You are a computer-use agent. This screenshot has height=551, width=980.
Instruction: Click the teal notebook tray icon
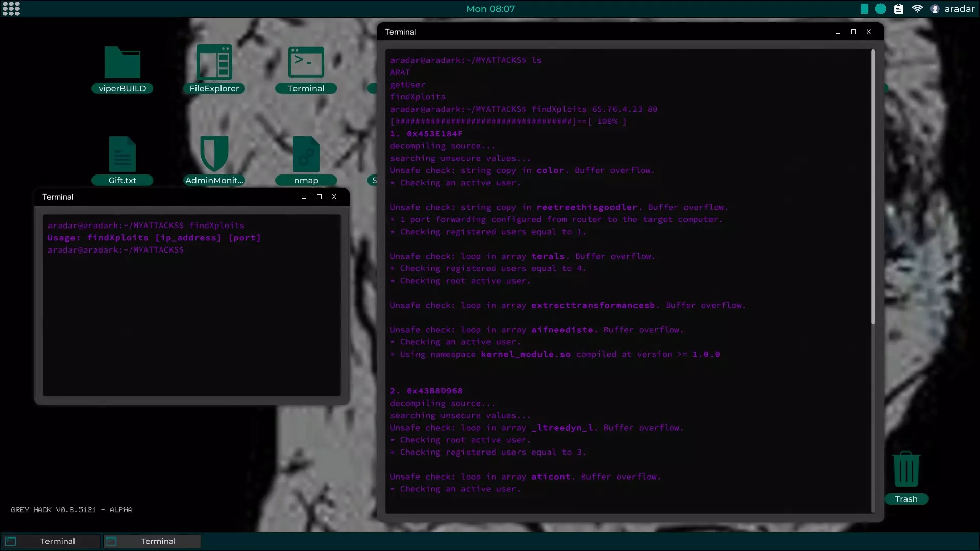point(864,9)
